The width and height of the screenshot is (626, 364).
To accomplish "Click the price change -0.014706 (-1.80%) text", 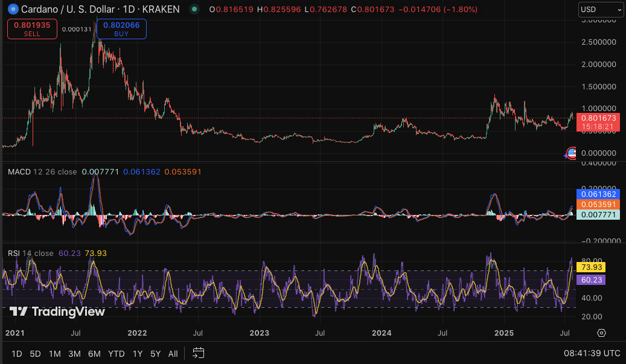I will [438, 9].
